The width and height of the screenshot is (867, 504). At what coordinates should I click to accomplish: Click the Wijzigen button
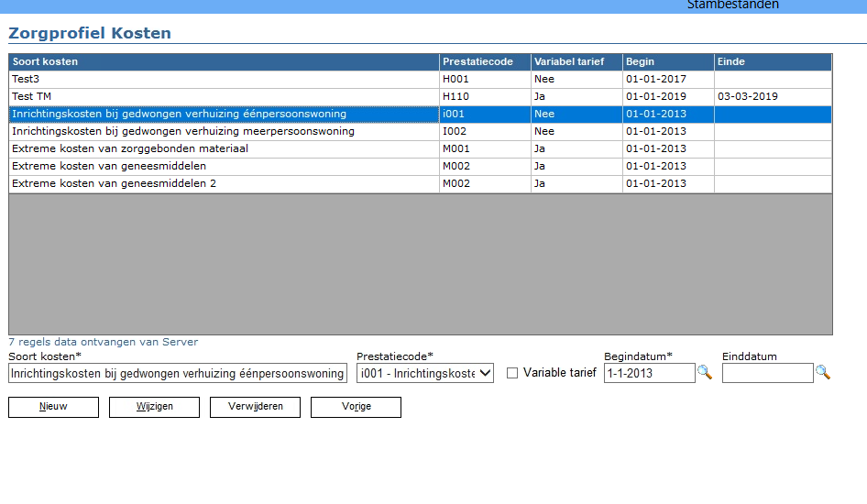point(154,407)
